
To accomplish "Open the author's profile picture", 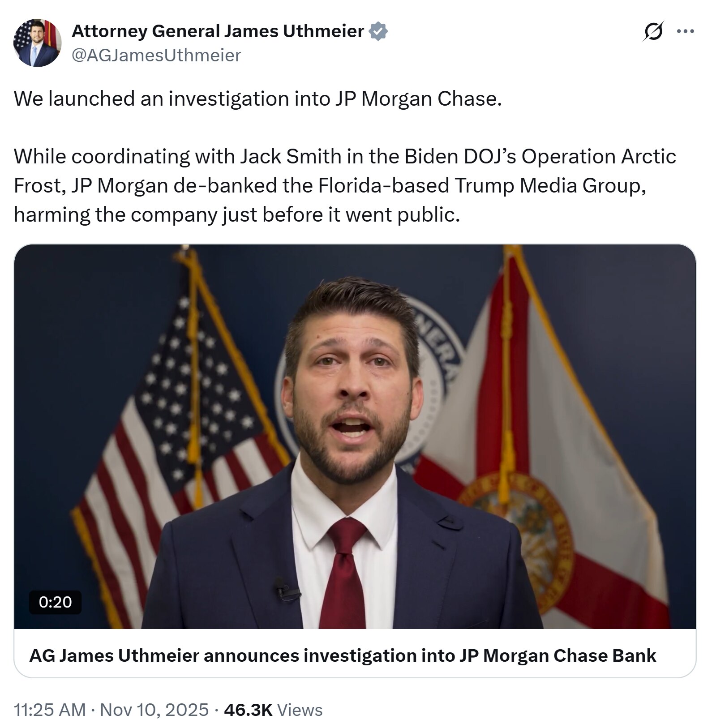I will pyautogui.click(x=38, y=43).
